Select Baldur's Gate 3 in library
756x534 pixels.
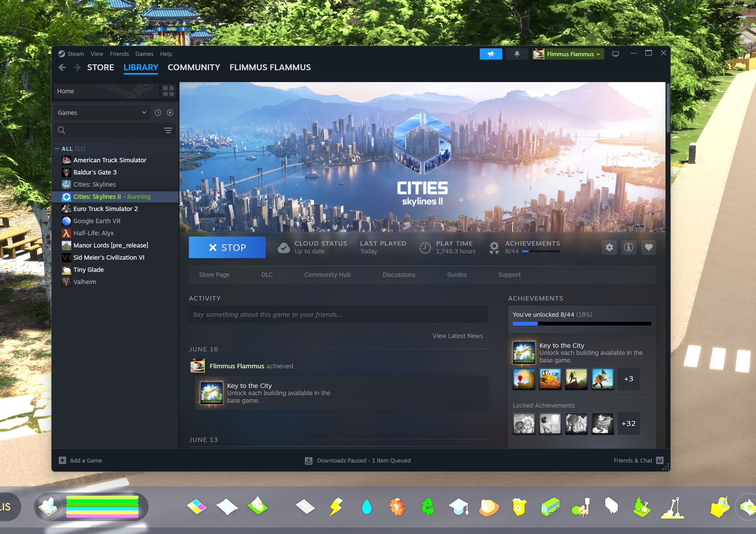pyautogui.click(x=115, y=172)
